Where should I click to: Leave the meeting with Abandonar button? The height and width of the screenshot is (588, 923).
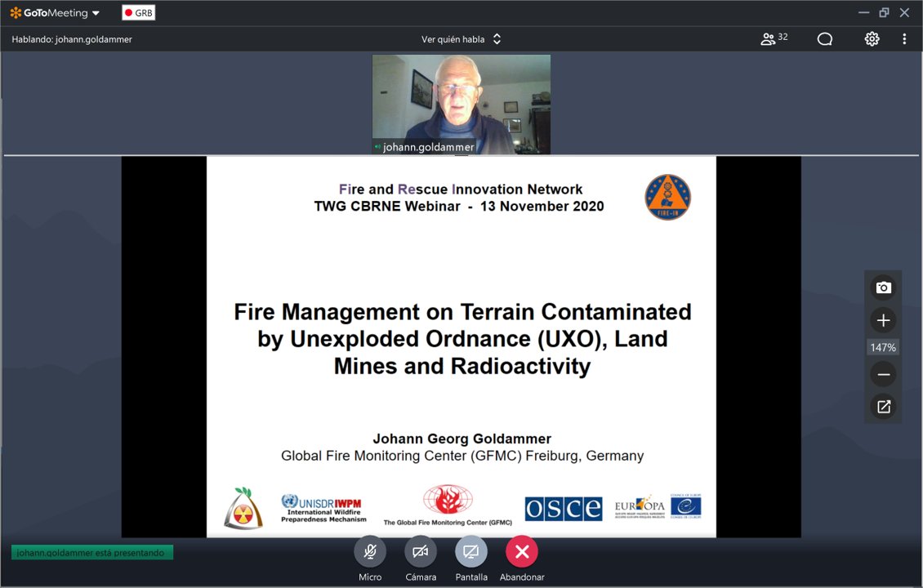522,552
